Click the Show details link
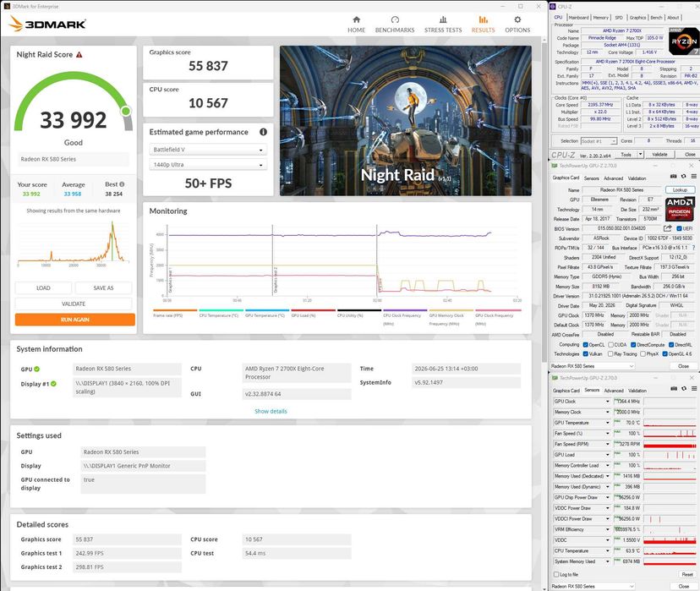The width and height of the screenshot is (700, 591). tap(271, 411)
